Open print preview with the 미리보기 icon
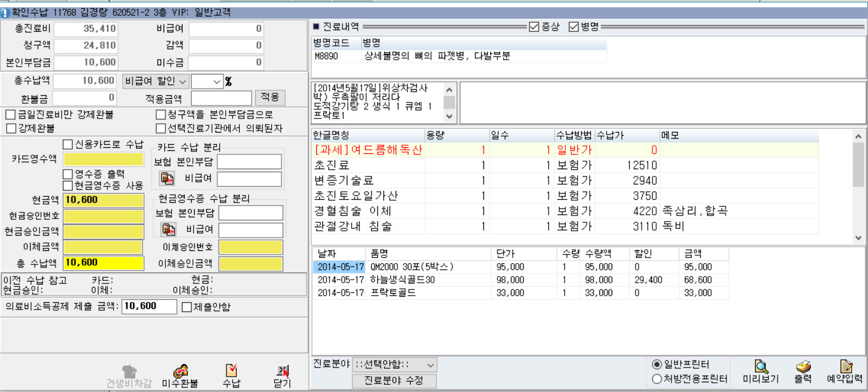868x392 pixels. click(x=761, y=367)
